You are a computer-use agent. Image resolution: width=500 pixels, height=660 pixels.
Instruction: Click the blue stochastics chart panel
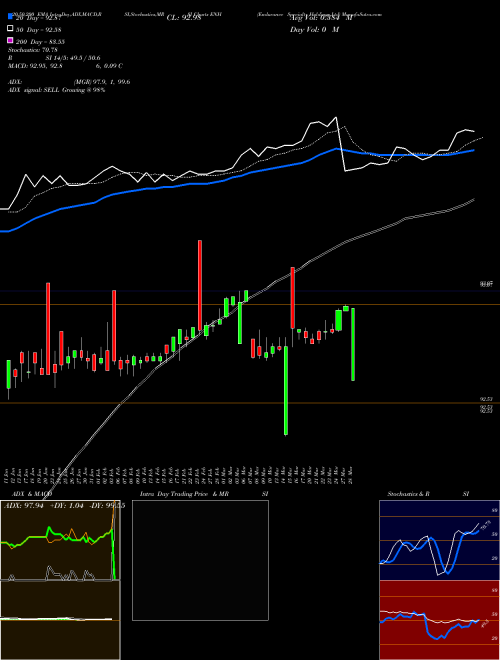point(439,540)
